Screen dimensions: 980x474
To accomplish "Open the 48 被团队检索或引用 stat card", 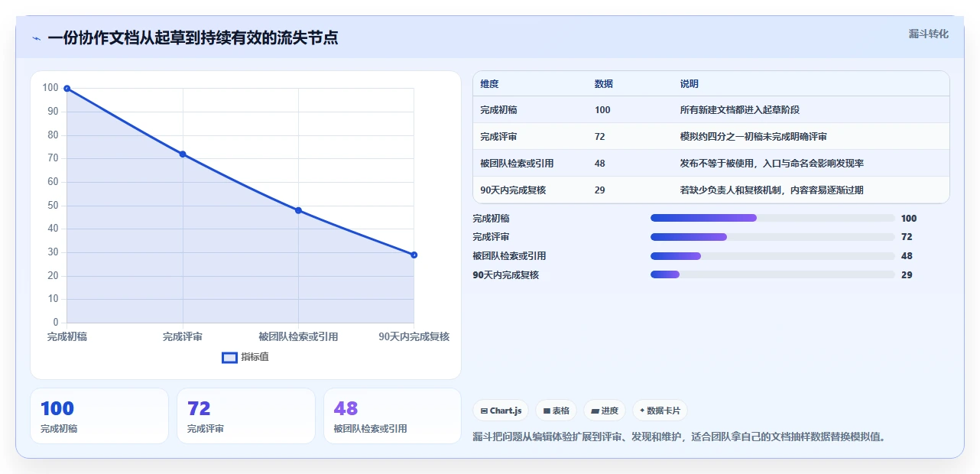I will pos(393,416).
